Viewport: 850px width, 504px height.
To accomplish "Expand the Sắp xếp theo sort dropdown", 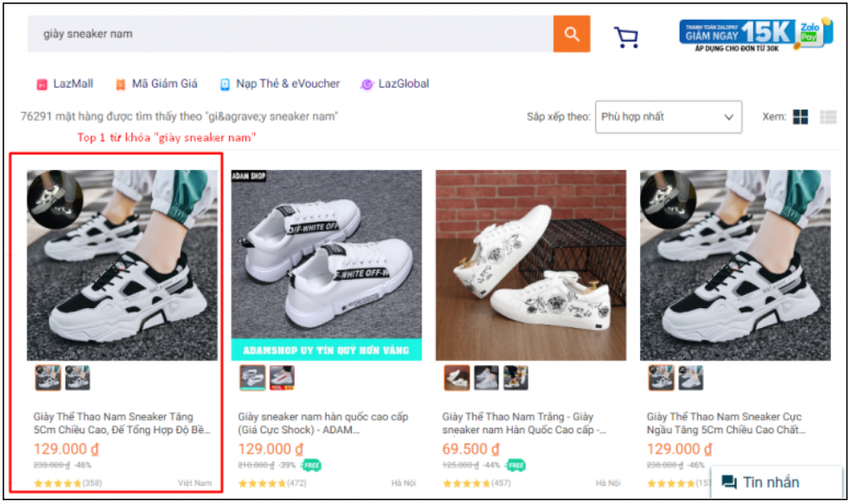I will pyautogui.click(x=667, y=117).
